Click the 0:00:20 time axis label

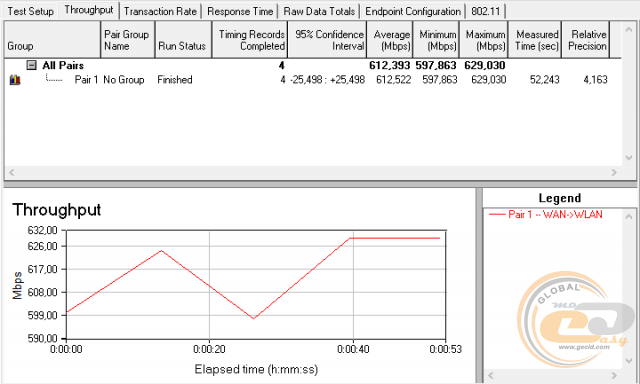209,349
